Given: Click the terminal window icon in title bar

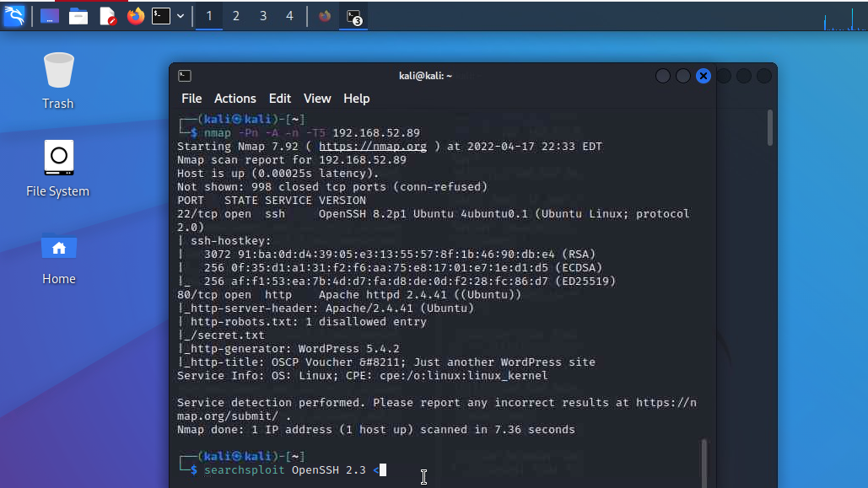Looking at the screenshot, I should (185, 76).
